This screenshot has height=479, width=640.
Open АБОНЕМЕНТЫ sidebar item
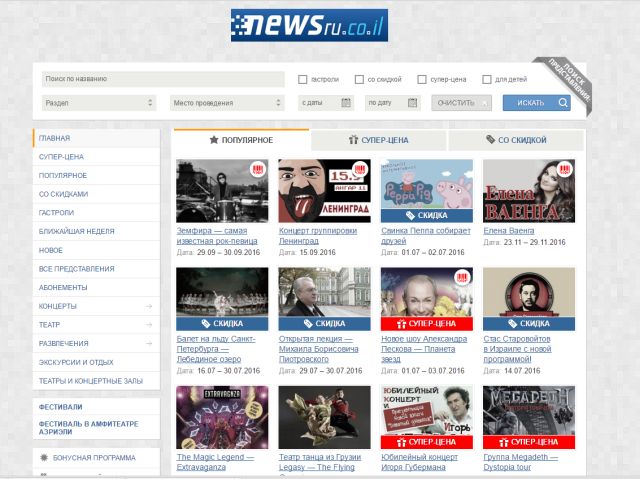click(96, 288)
